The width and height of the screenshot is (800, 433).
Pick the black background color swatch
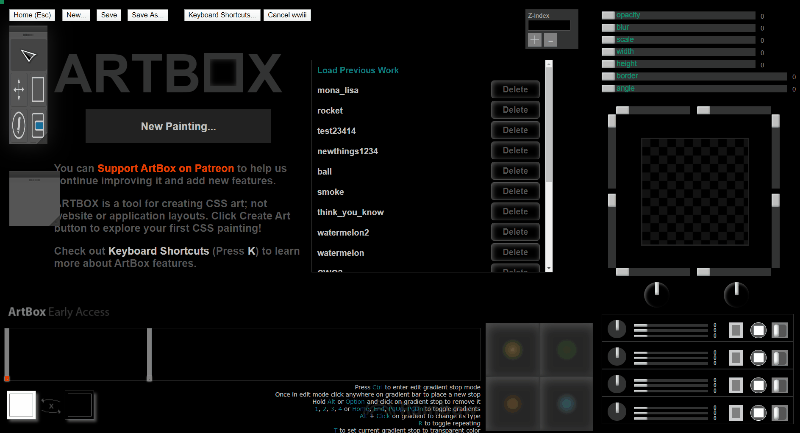click(79, 405)
